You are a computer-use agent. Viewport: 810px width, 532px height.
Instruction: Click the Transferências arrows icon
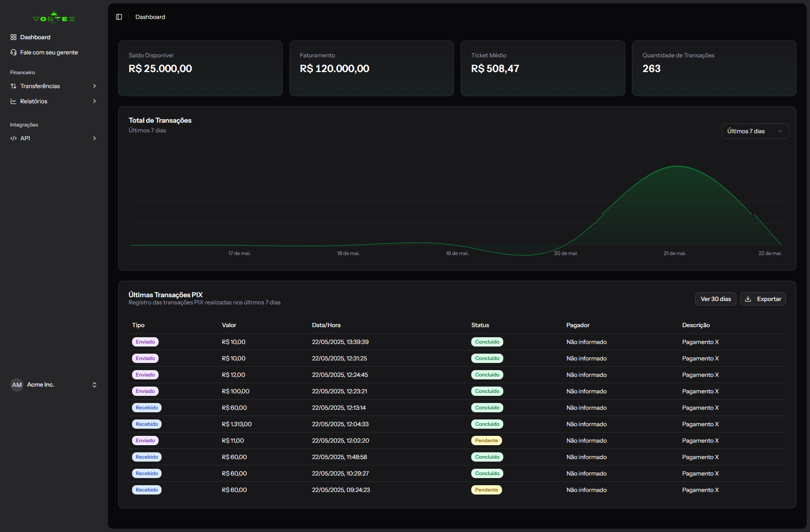click(13, 86)
